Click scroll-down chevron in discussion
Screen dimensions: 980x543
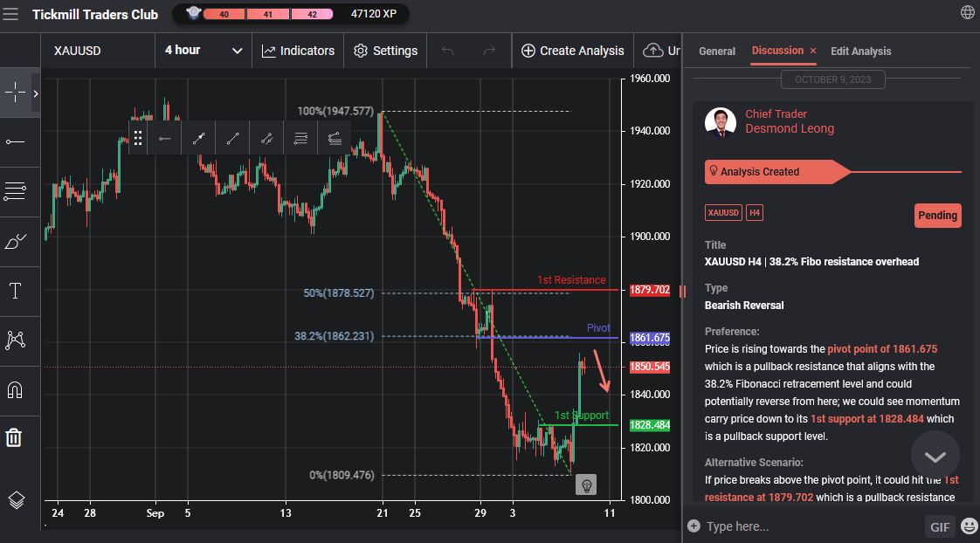pos(935,457)
